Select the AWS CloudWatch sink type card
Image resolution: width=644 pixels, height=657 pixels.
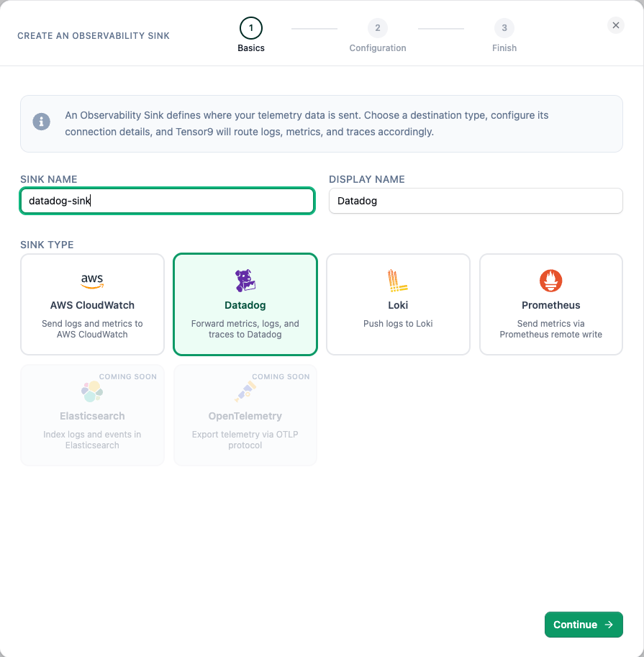(92, 304)
